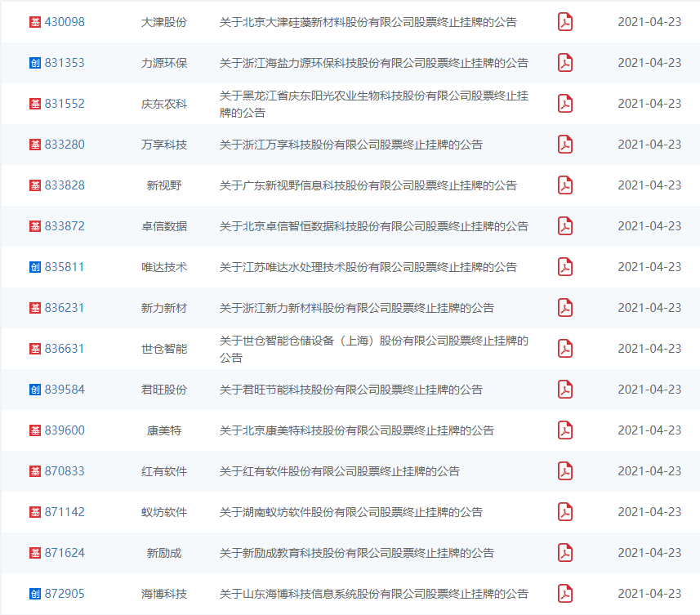
Task: Open 关于湖南蚁坊软件 announcement title
Action: click(x=351, y=512)
